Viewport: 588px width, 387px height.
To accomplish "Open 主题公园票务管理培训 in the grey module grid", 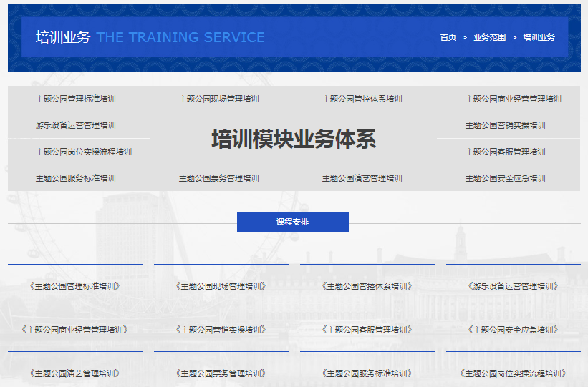I will (x=219, y=178).
